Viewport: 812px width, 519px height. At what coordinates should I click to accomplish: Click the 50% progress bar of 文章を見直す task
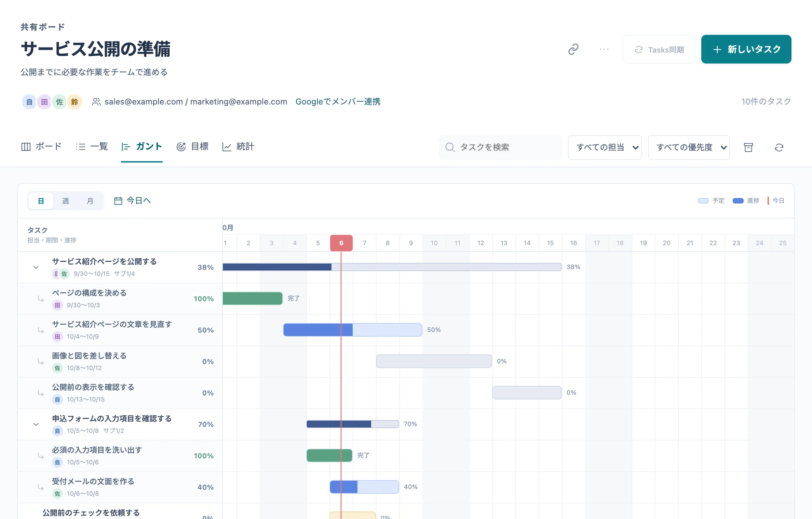[353, 330]
